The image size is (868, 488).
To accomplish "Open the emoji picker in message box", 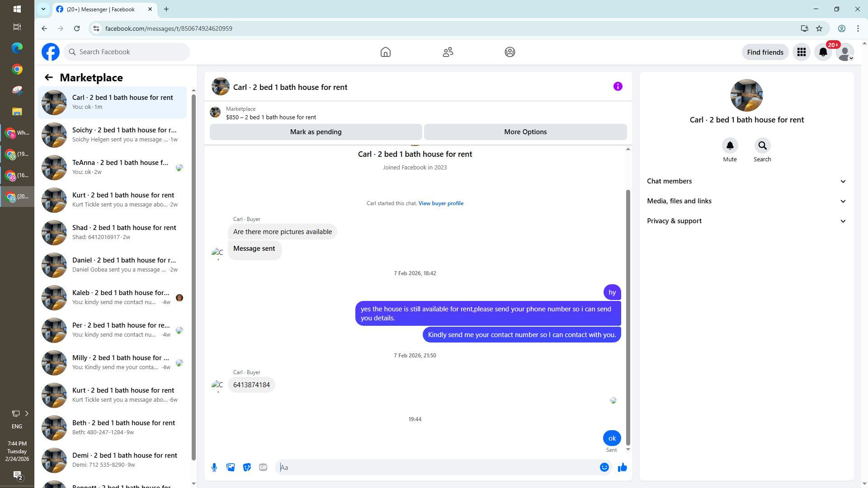I will (604, 467).
